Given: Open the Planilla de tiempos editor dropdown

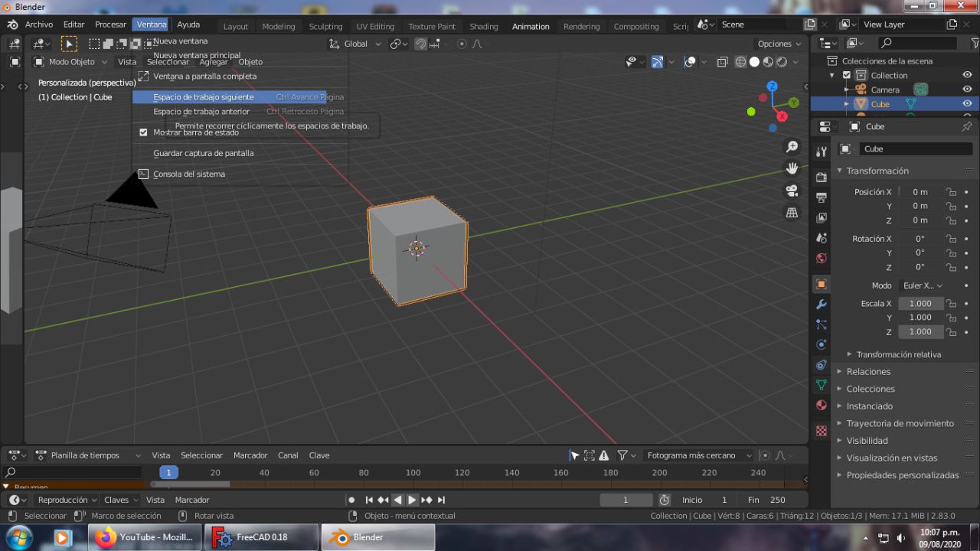Looking at the screenshot, I should [x=84, y=455].
